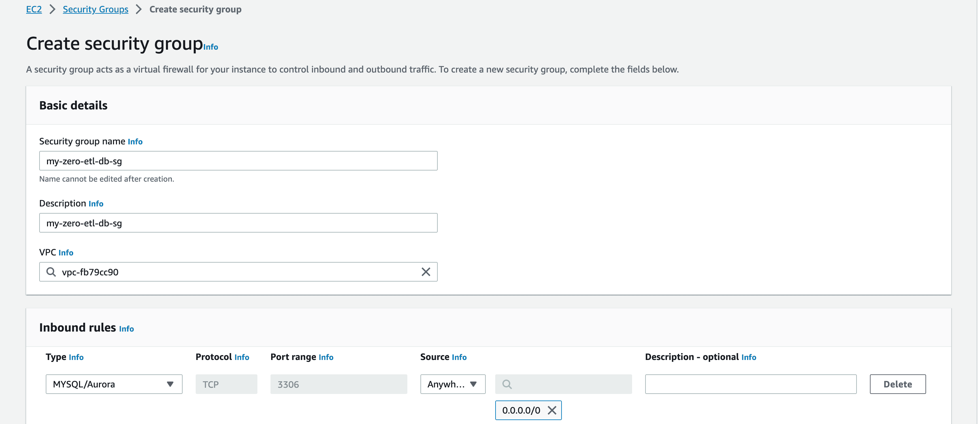
Task: Delete the MYSQL/Aurora inbound rule
Action: [897, 384]
